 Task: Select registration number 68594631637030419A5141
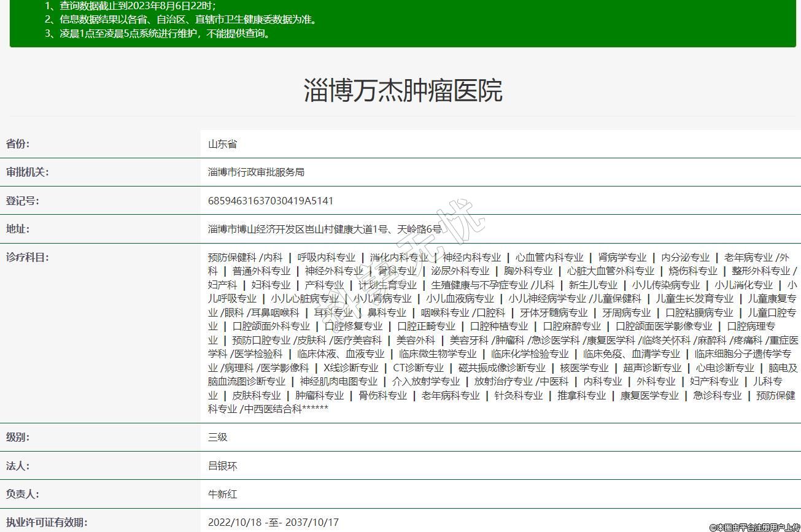271,201
